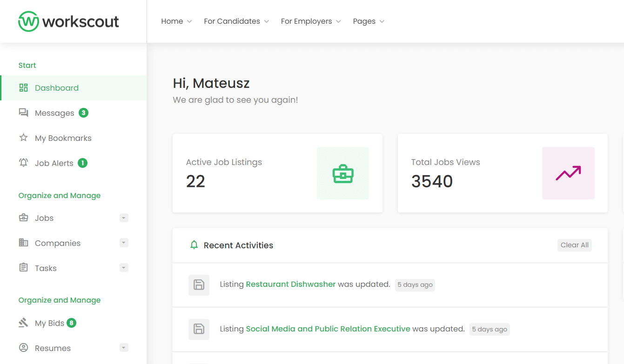624x364 pixels.
Task: Click the WorkScout logo
Action: [68, 21]
